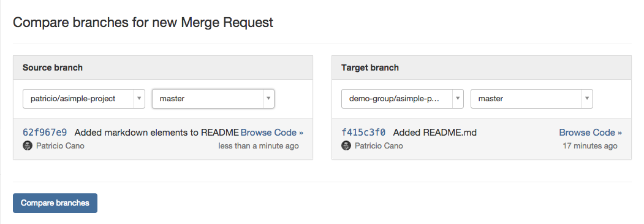
Task: Open commit f415c3f0
Action: point(363,133)
